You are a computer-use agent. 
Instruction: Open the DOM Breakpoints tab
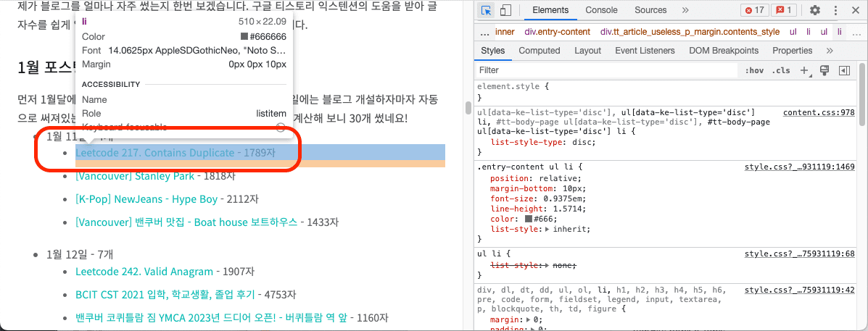724,50
